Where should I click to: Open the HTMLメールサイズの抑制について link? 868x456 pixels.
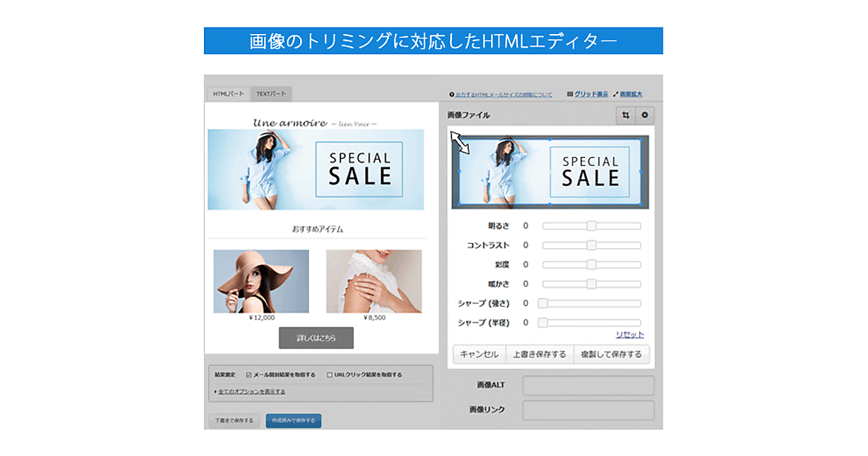tap(504, 94)
